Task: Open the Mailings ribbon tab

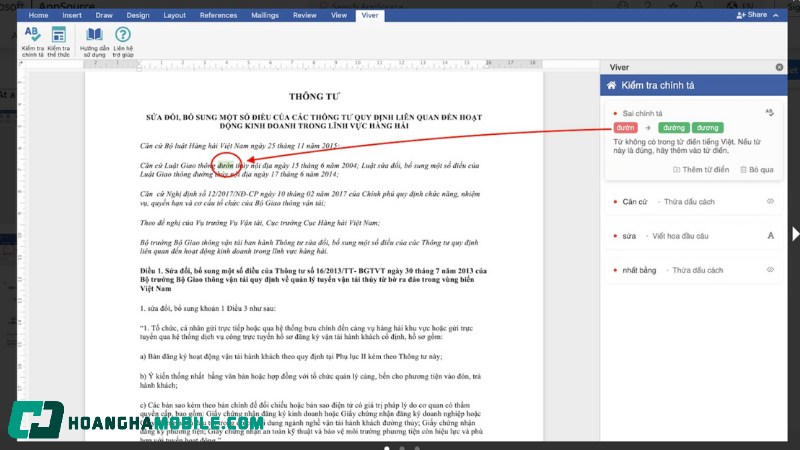Action: click(263, 15)
